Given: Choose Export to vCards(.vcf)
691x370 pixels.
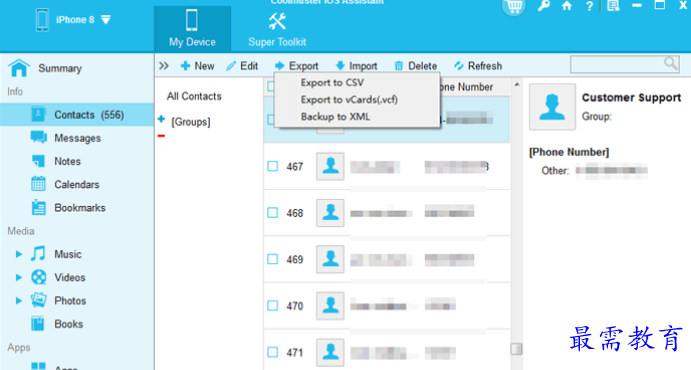Looking at the screenshot, I should pos(349,100).
